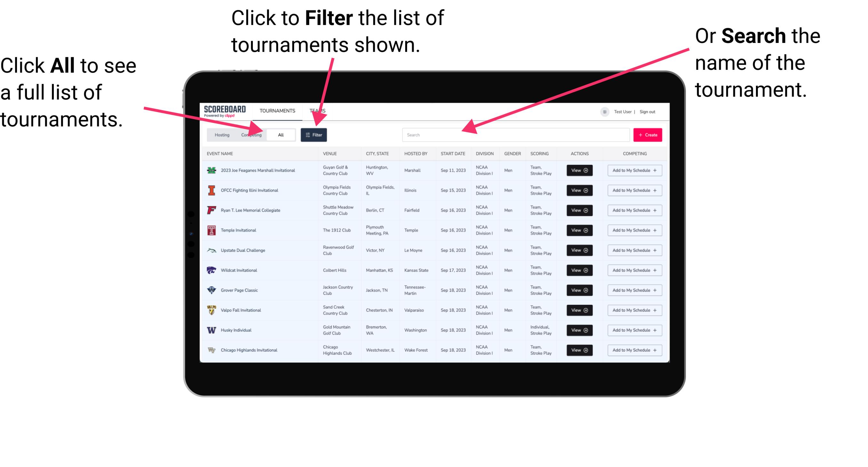Open the Filter dropdown panel

point(314,134)
